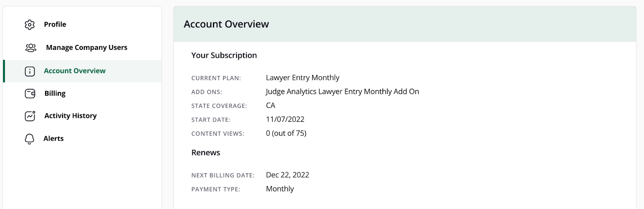Click the Alerts bell icon
This screenshot has width=644, height=209.
(29, 139)
